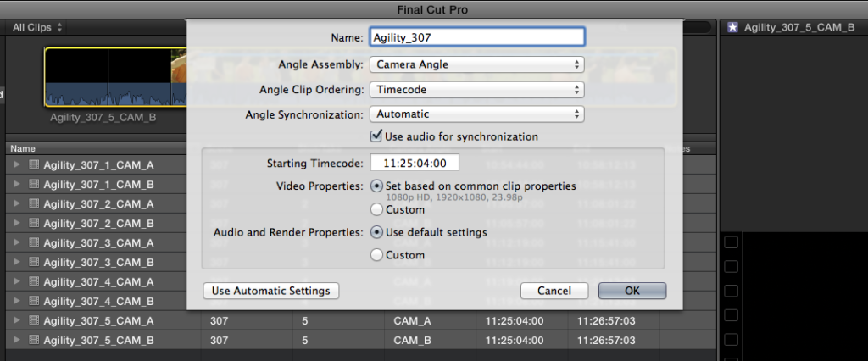Select Set based on common clip properties
This screenshot has width=868, height=361.
(x=376, y=186)
